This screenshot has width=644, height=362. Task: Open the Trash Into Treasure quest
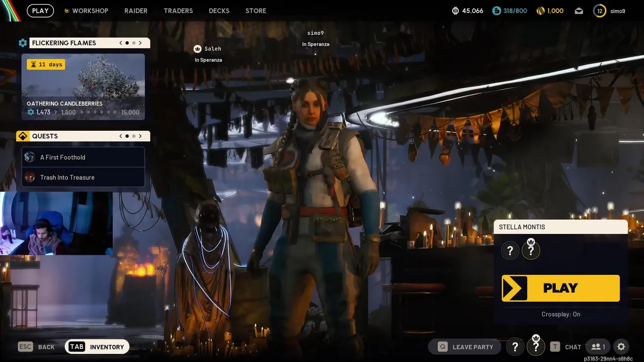pyautogui.click(x=83, y=177)
